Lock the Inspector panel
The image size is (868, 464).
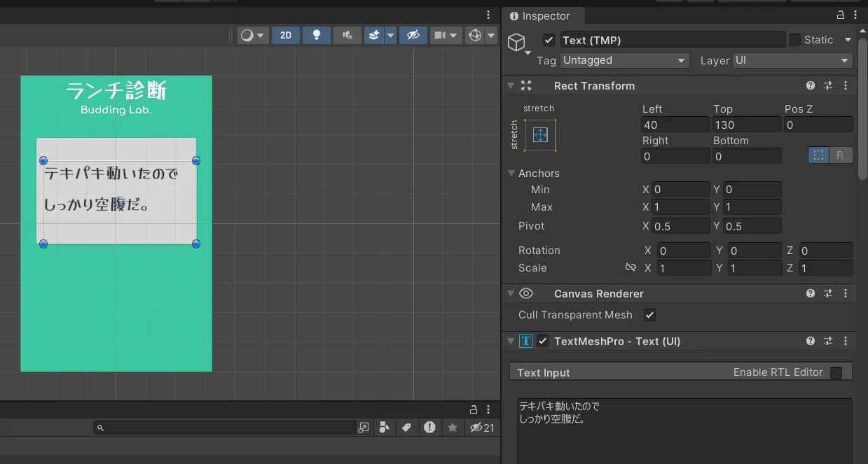[841, 15]
